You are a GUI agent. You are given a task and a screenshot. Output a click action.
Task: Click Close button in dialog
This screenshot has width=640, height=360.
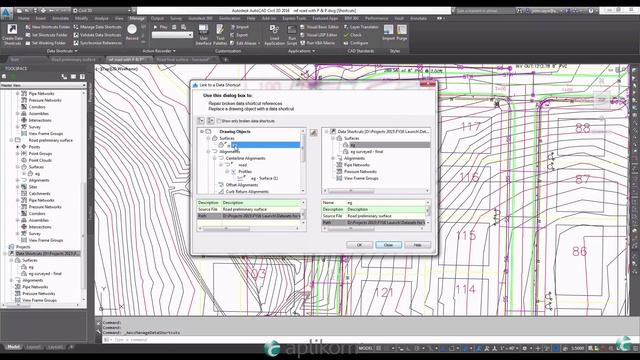coord(388,245)
